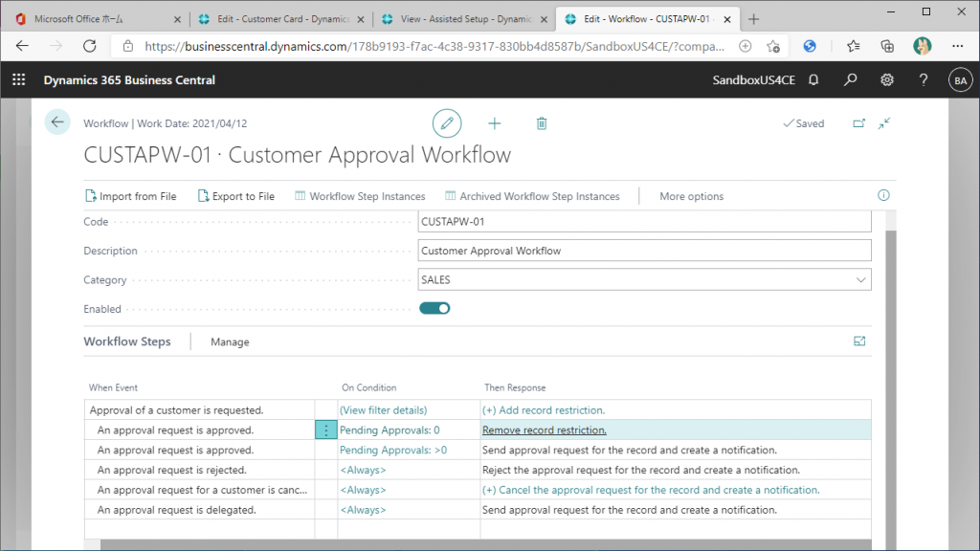Open the browser Favorites list
Viewport: 980px width, 551px height.
pos(853,46)
